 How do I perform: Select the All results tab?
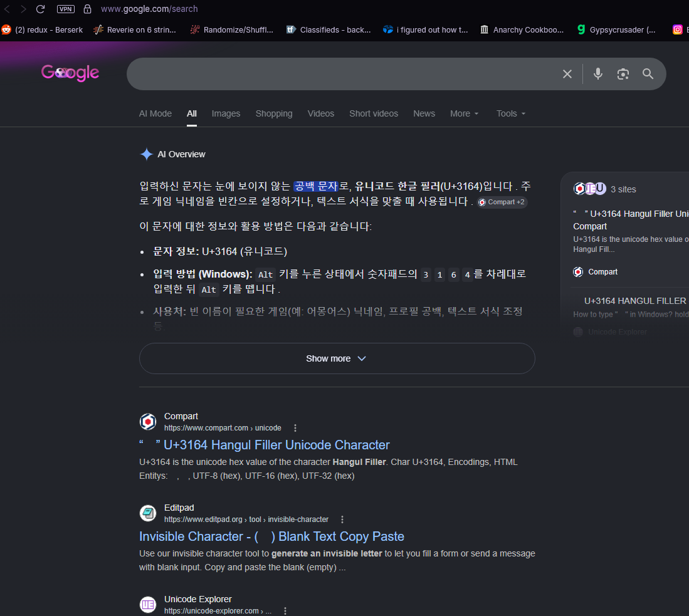[192, 113]
